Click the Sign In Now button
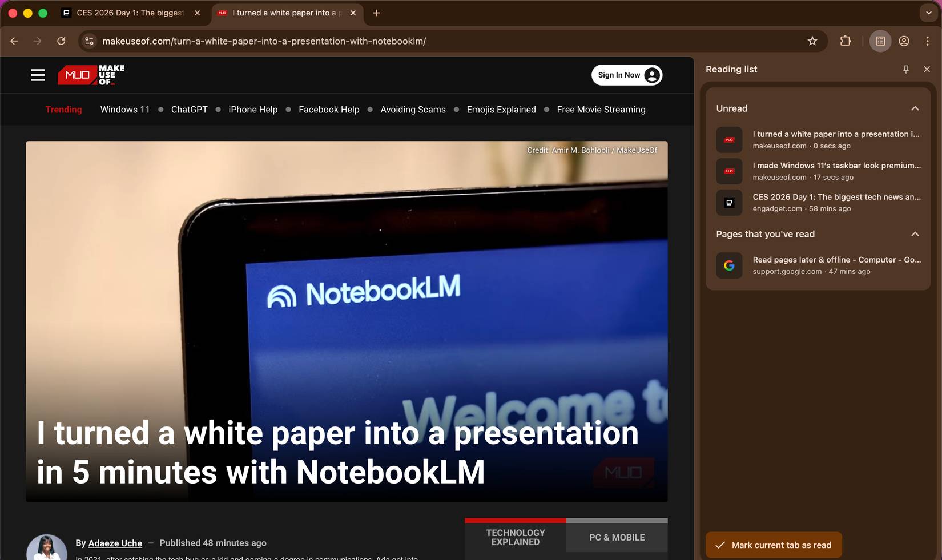The height and width of the screenshot is (560, 942). point(626,75)
